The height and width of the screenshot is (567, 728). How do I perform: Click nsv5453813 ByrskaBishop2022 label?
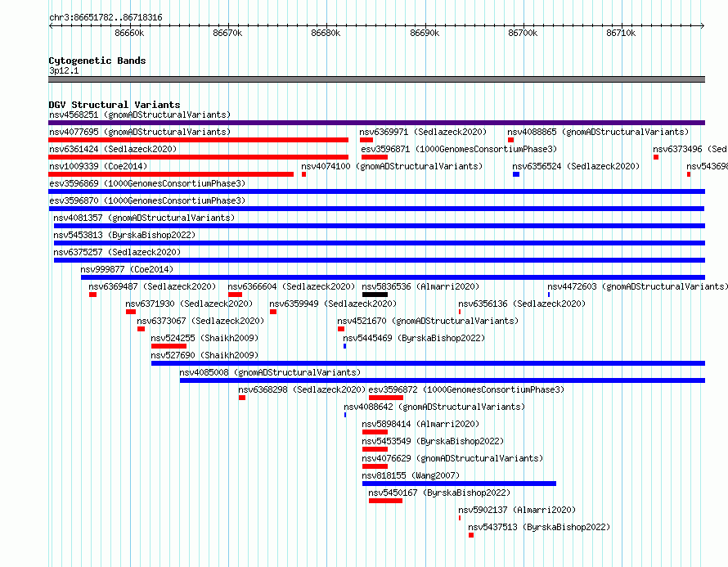pyautogui.click(x=124, y=235)
